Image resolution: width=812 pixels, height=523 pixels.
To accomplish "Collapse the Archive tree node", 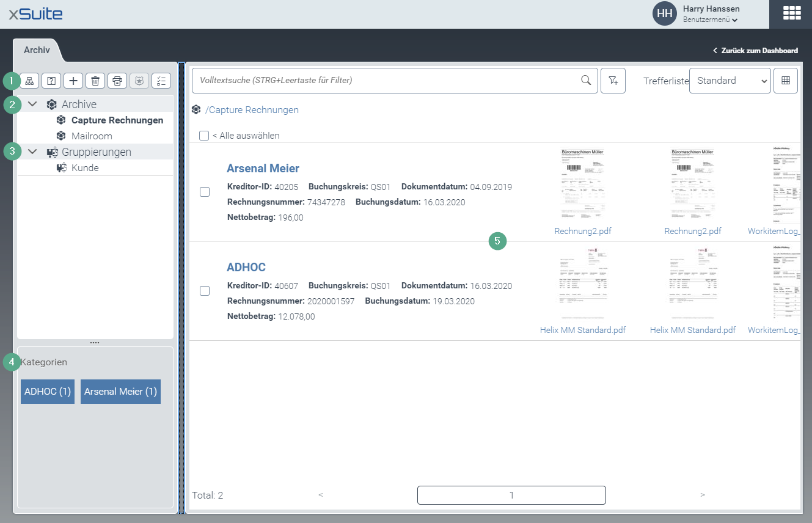I will point(32,104).
